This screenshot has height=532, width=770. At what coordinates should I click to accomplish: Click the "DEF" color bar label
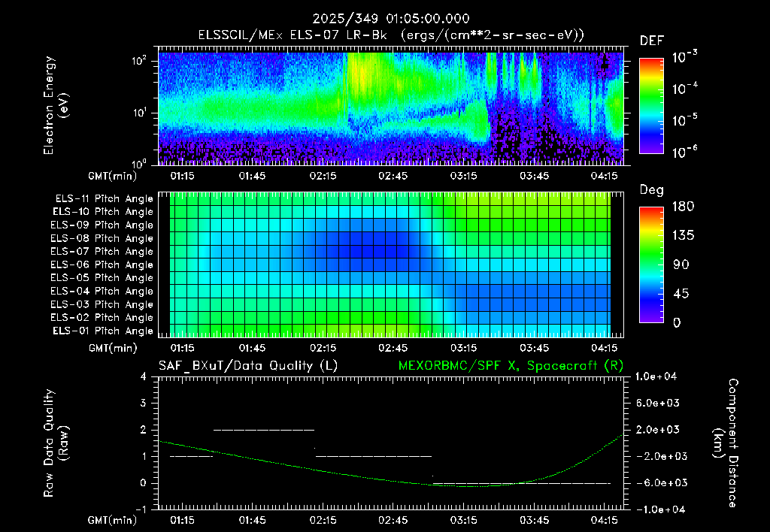pyautogui.click(x=652, y=41)
